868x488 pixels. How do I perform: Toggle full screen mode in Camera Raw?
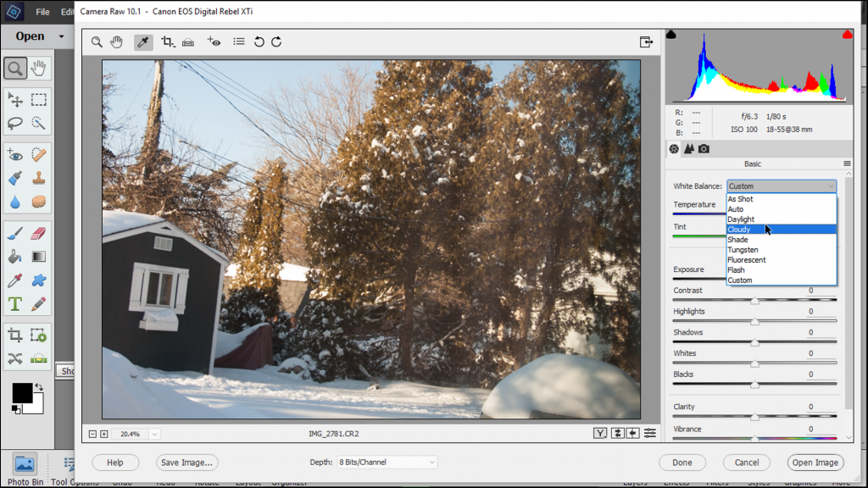646,42
